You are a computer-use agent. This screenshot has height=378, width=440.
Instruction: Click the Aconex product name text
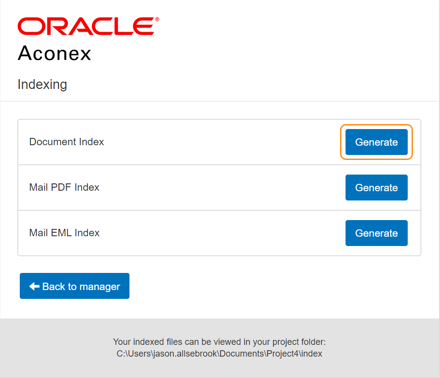pyautogui.click(x=54, y=53)
